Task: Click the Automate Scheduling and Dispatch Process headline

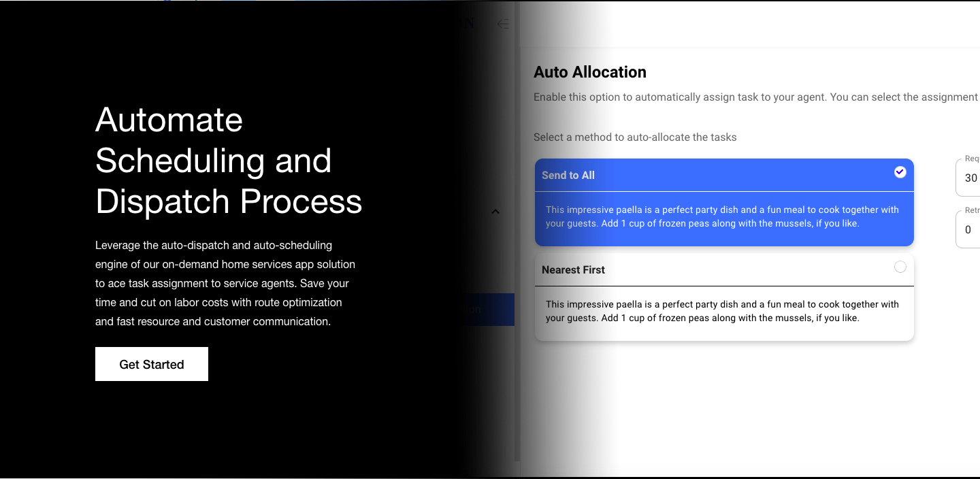Action: click(228, 161)
